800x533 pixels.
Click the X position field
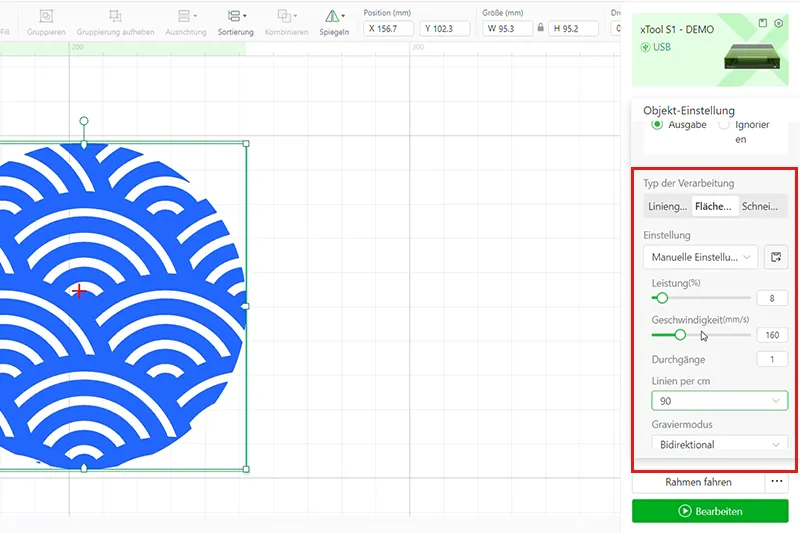click(x=388, y=29)
